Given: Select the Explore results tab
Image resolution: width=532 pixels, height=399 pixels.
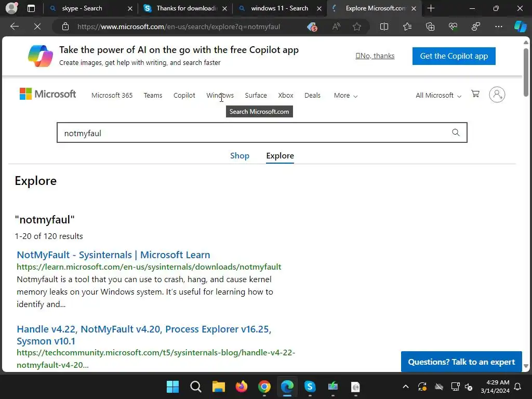Looking at the screenshot, I should 280,156.
